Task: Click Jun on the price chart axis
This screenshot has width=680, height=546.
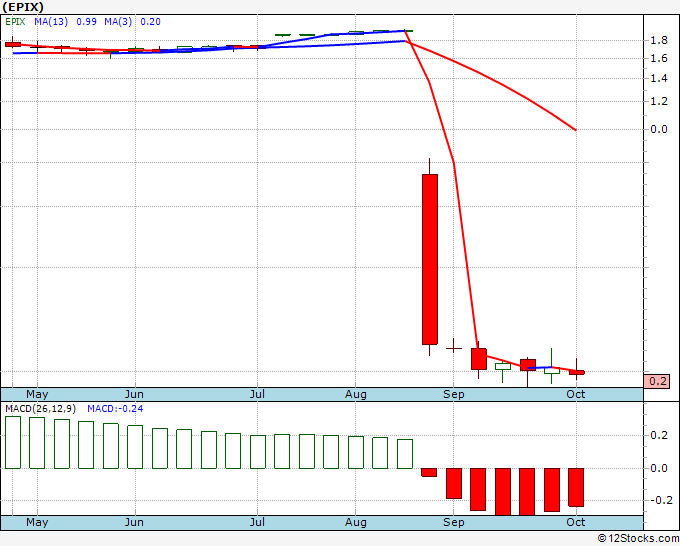Action: click(134, 394)
